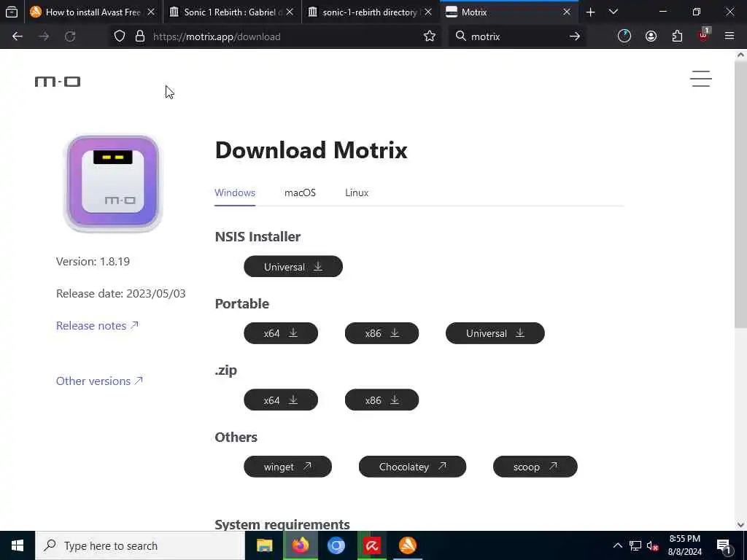Open the notification center icon
Screen dimensions: 747x560
click(724, 545)
